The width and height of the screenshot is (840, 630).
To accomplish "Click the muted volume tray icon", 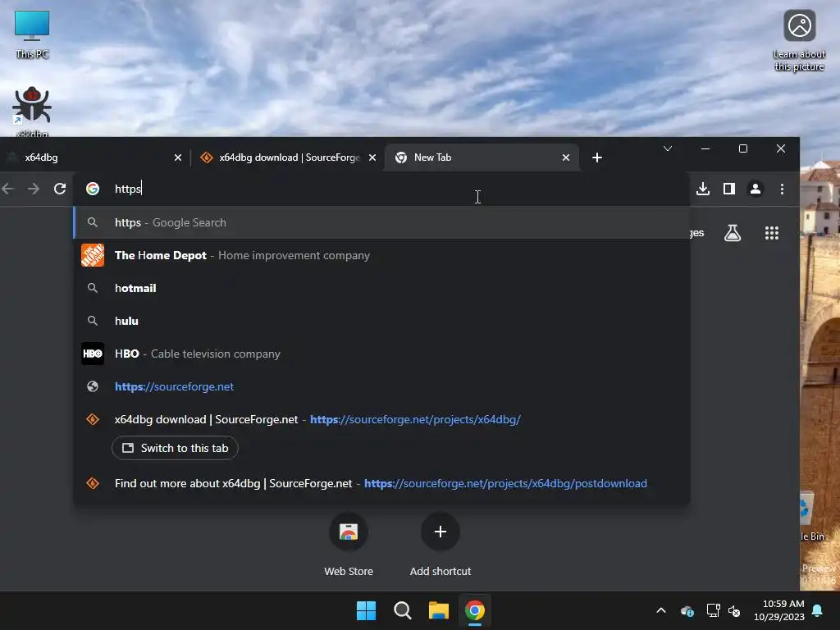I will click(734, 610).
